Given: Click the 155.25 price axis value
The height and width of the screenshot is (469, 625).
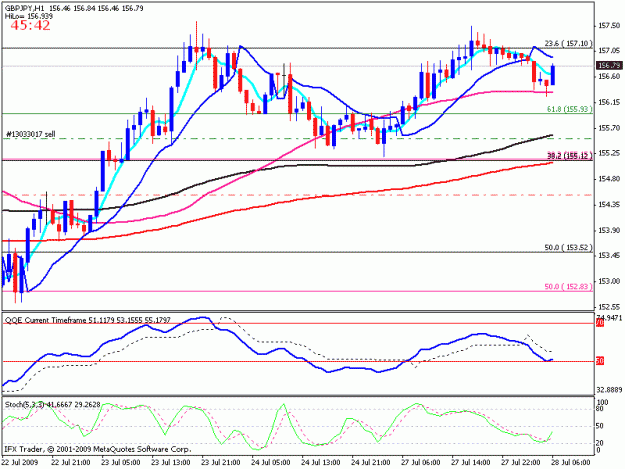Looking at the screenshot, I should pos(609,153).
